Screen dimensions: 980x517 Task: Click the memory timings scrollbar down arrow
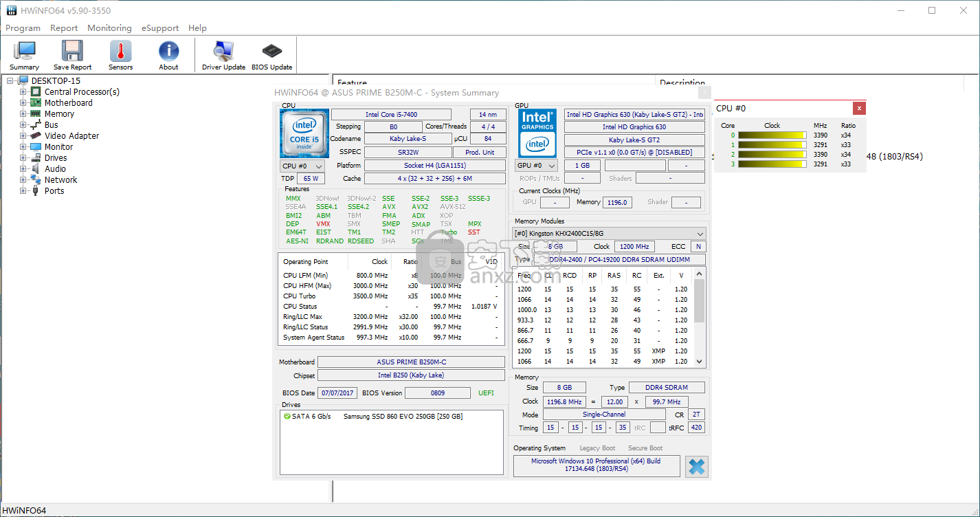click(x=700, y=362)
